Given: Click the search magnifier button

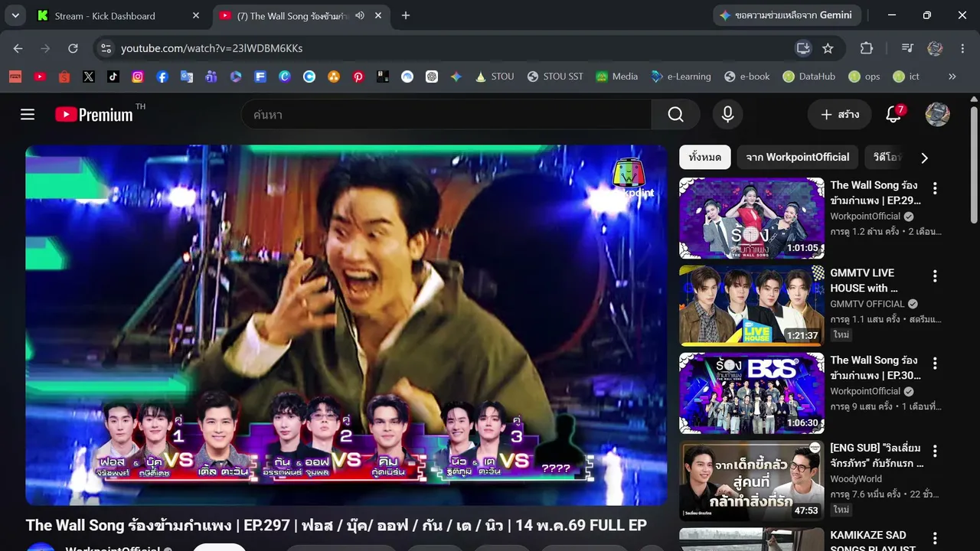Looking at the screenshot, I should pyautogui.click(x=675, y=115).
